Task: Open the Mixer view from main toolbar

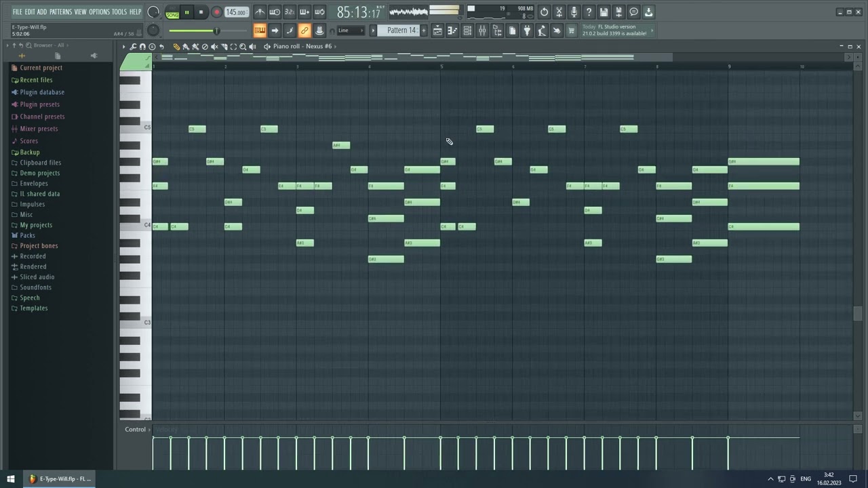Action: pos(482,30)
